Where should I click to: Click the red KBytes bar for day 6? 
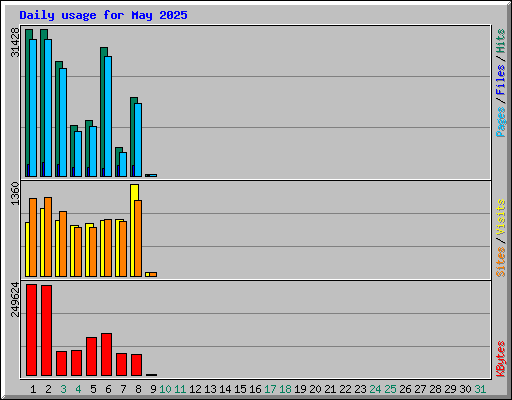click(x=106, y=354)
